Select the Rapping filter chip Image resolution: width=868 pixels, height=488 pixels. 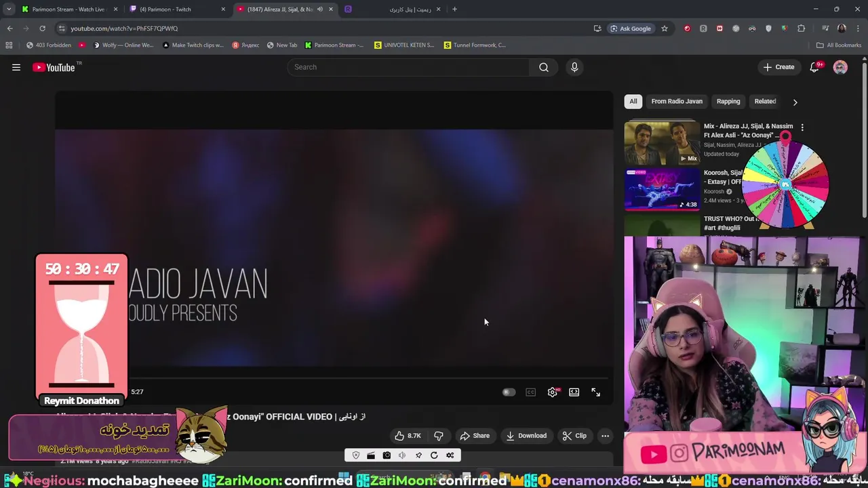[728, 102]
